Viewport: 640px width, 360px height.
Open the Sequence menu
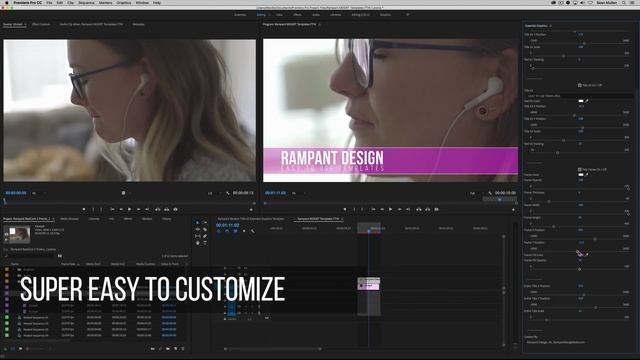(86, 3)
